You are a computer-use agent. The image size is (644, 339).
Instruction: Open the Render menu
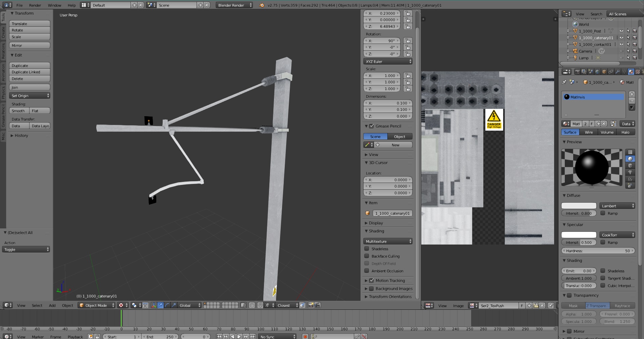pyautogui.click(x=35, y=5)
